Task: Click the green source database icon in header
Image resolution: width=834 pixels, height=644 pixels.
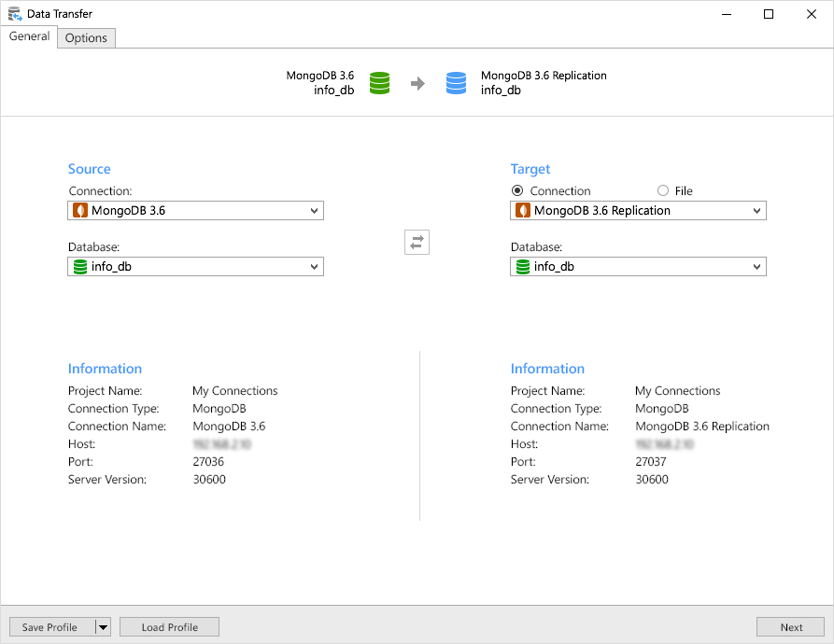Action: (x=380, y=83)
